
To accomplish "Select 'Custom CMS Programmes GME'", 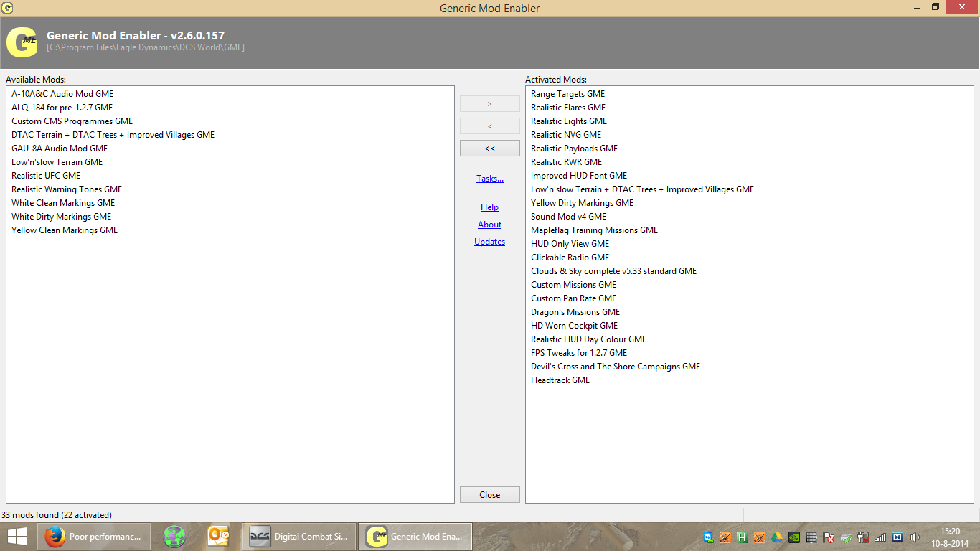I will pos(72,121).
